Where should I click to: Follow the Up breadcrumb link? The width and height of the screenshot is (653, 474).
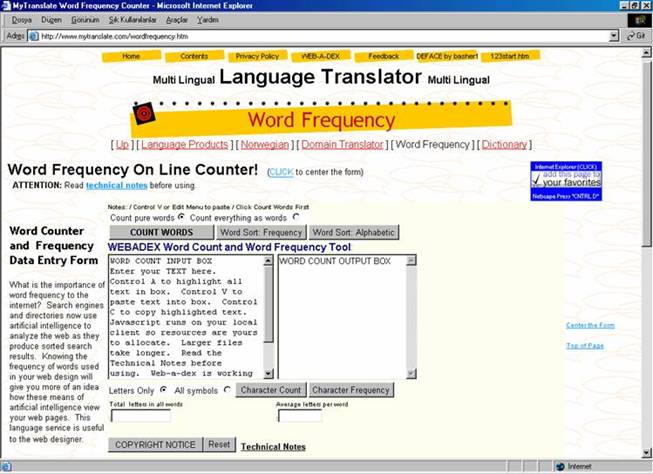122,145
